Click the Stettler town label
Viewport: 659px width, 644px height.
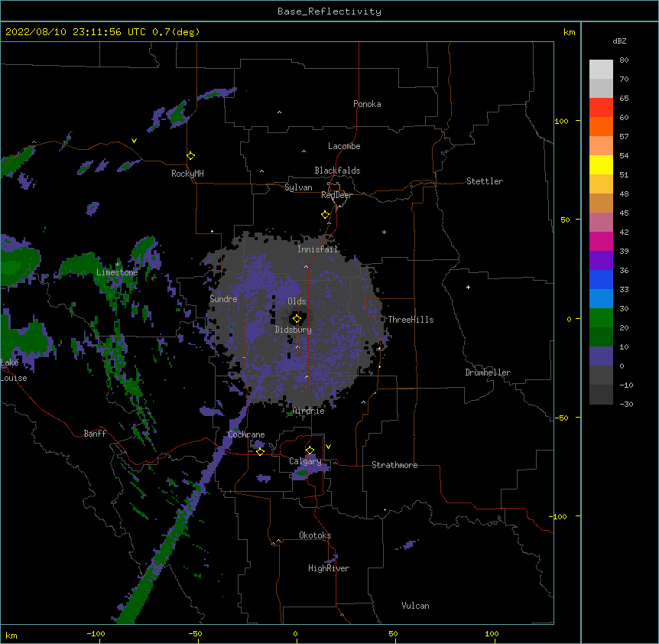[485, 181]
